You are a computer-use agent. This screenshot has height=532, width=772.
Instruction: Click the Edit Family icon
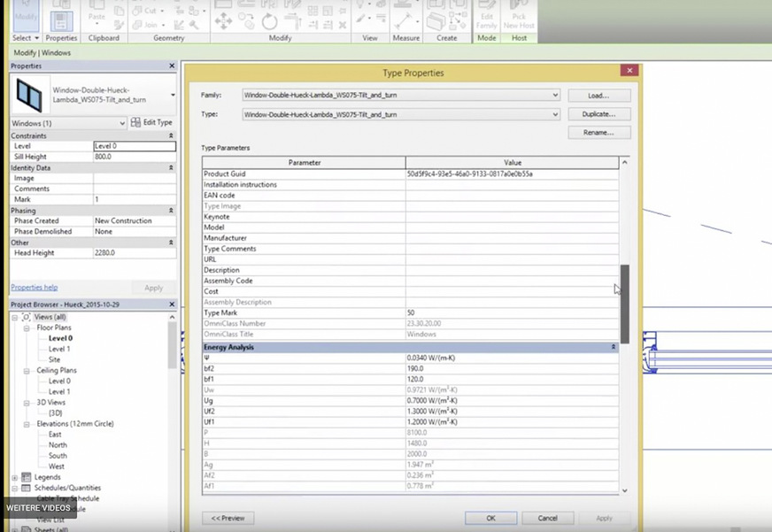[x=486, y=14]
